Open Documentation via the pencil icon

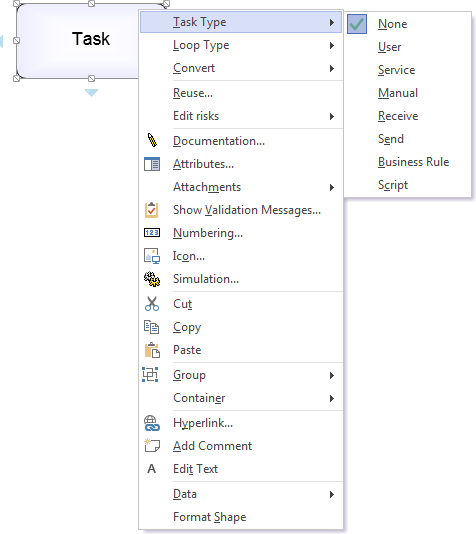pos(152,140)
